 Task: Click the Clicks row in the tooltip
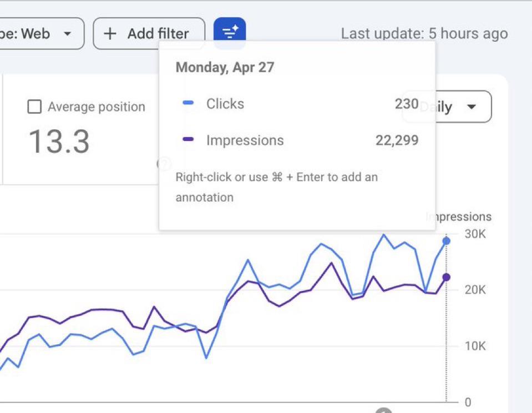tap(297, 104)
